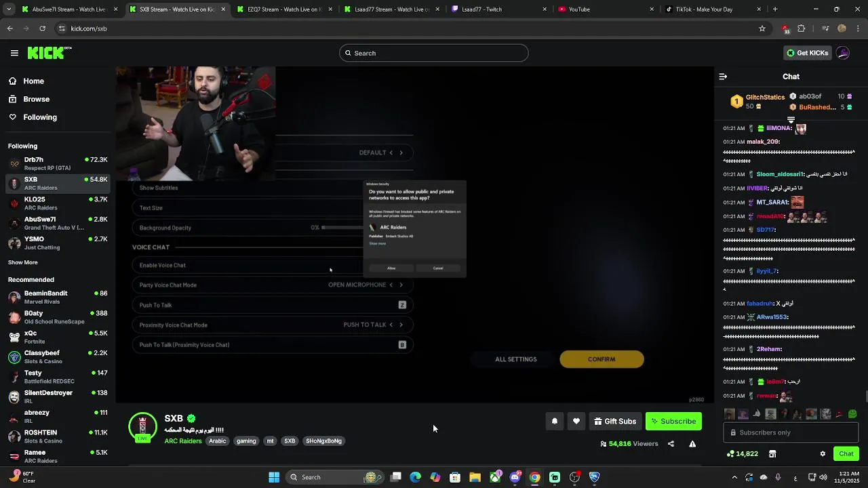This screenshot has height=488, width=868.
Task: Click left chevron next to DEFAULT
Action: click(x=391, y=152)
